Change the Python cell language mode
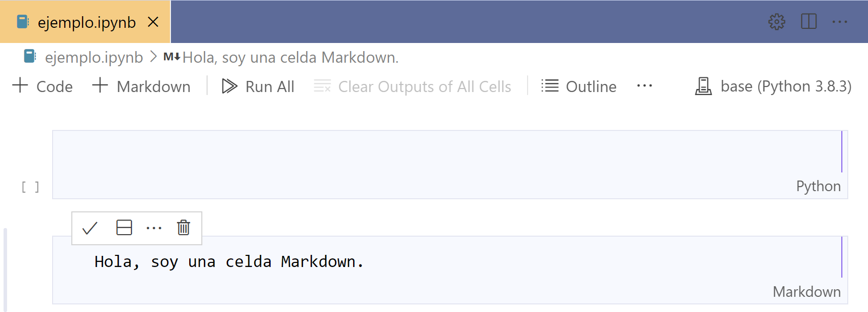Image resolution: width=868 pixels, height=312 pixels. pos(818,186)
